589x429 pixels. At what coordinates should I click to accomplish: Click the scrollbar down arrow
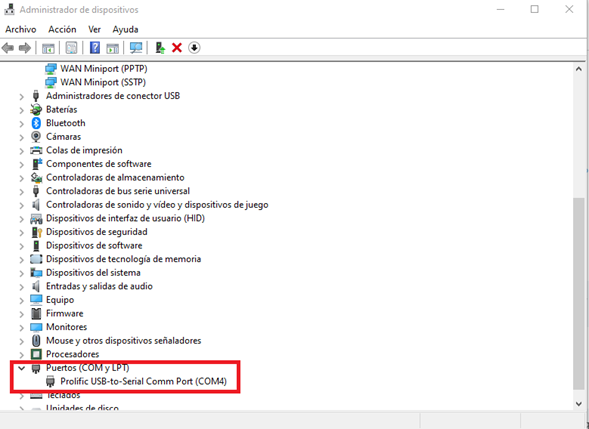click(578, 404)
